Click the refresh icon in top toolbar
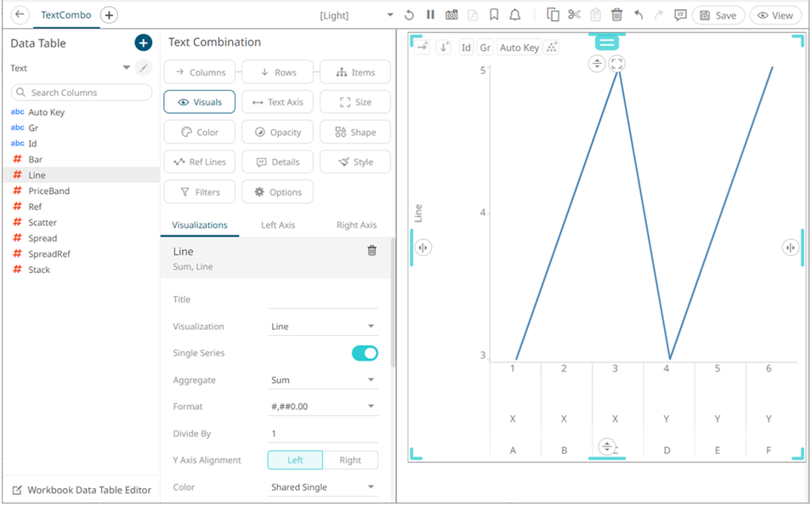 [x=409, y=15]
